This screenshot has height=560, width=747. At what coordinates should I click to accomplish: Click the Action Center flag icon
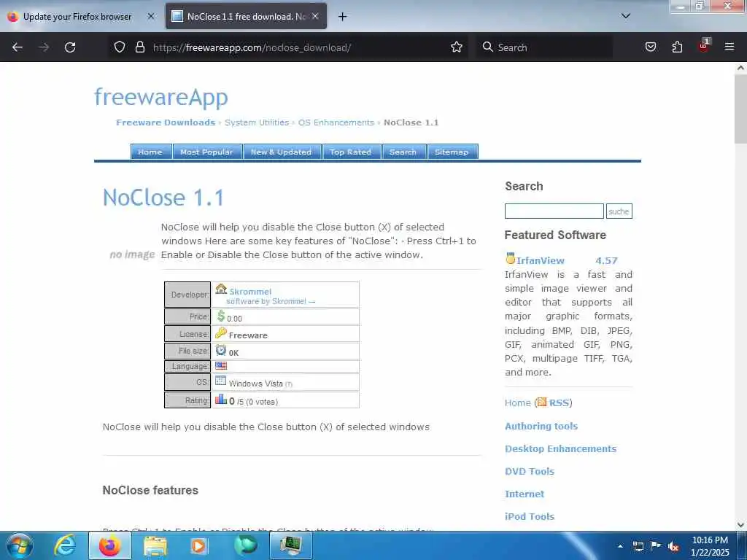655,546
